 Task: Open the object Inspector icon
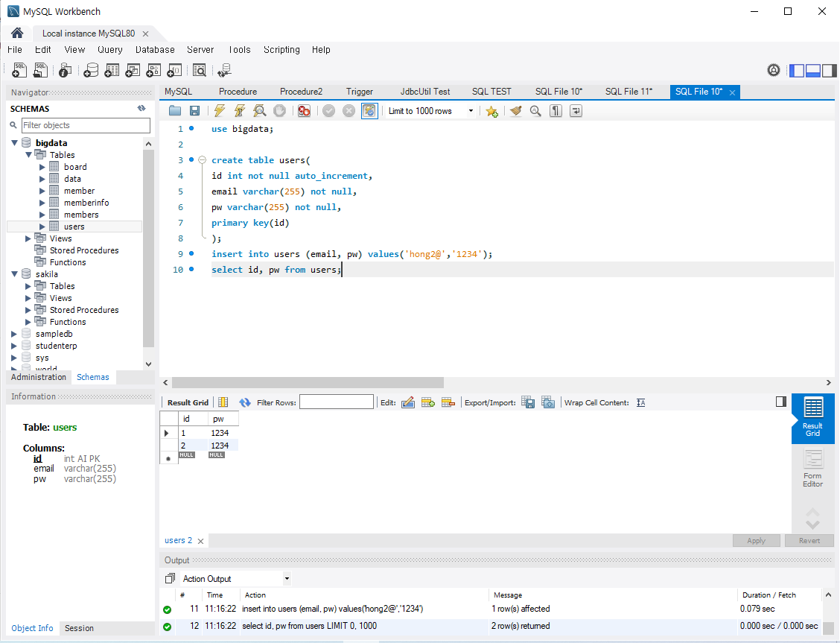[65, 70]
